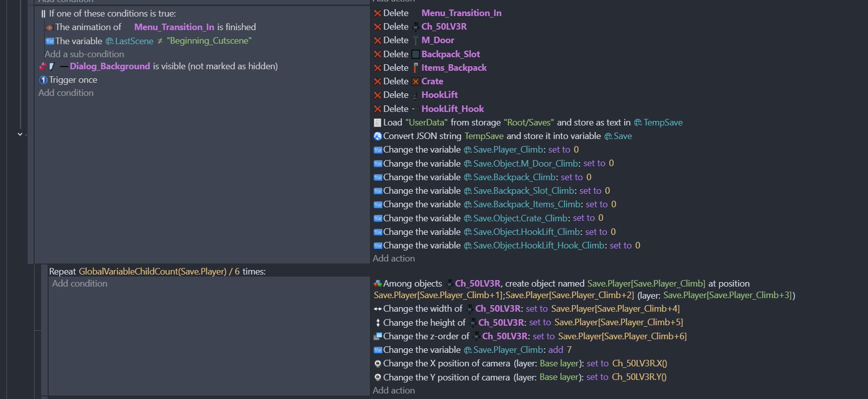Click the Trigger once icon
Viewport: 868px width, 399px height.
(43, 80)
